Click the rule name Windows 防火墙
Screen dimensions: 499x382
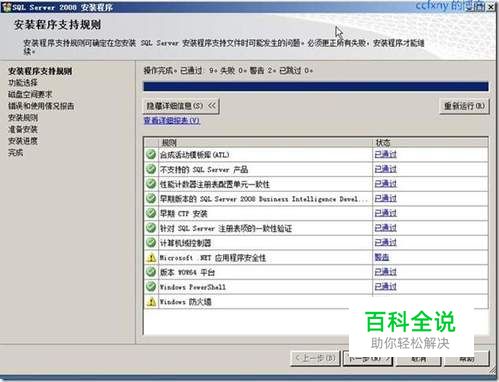pos(185,302)
